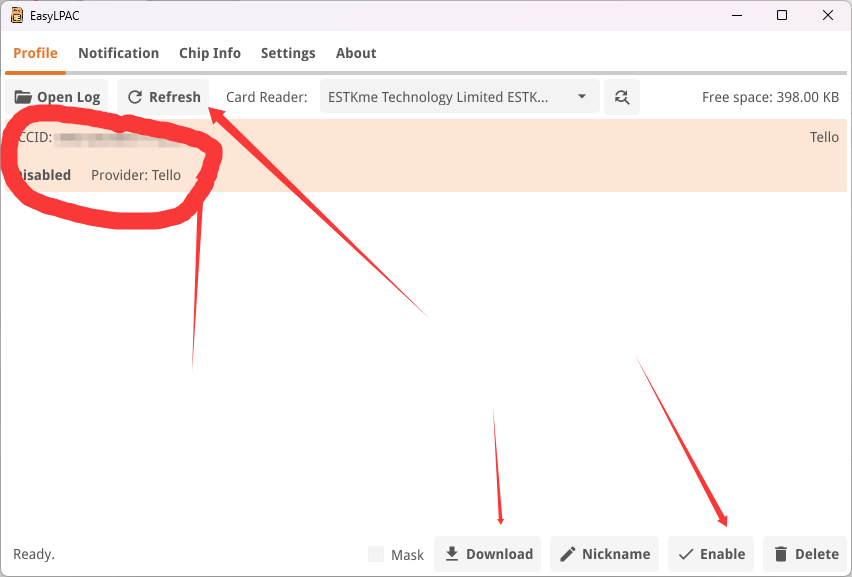
Task: Download a new eSIM profile
Action: [488, 554]
